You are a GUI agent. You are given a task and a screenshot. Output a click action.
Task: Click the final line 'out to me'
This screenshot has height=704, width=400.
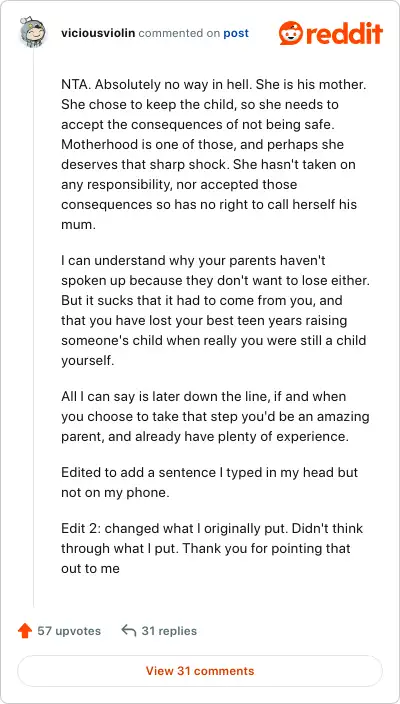[90, 568]
